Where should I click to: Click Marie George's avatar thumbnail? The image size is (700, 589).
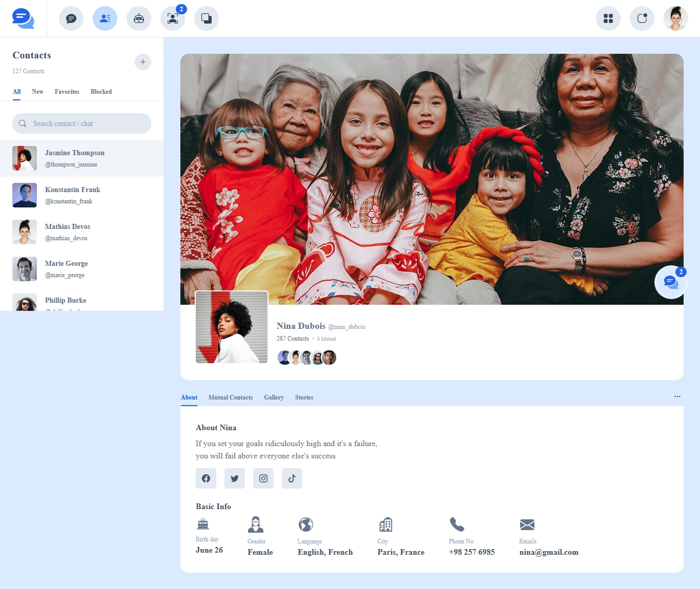pyautogui.click(x=25, y=269)
